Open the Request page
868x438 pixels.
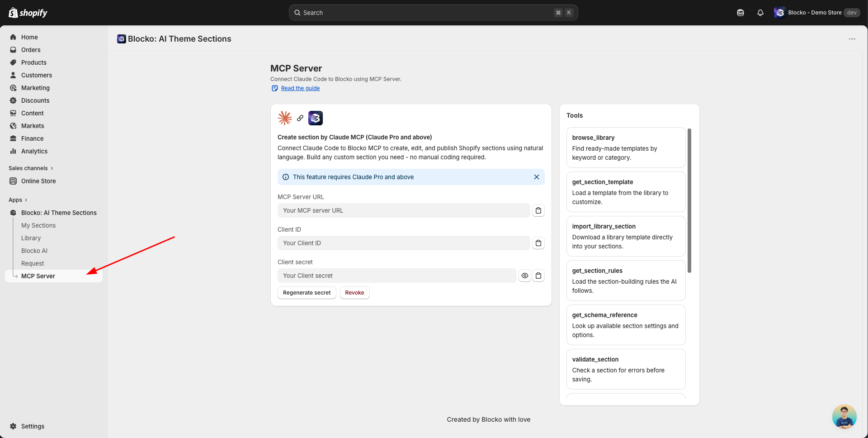click(x=33, y=263)
